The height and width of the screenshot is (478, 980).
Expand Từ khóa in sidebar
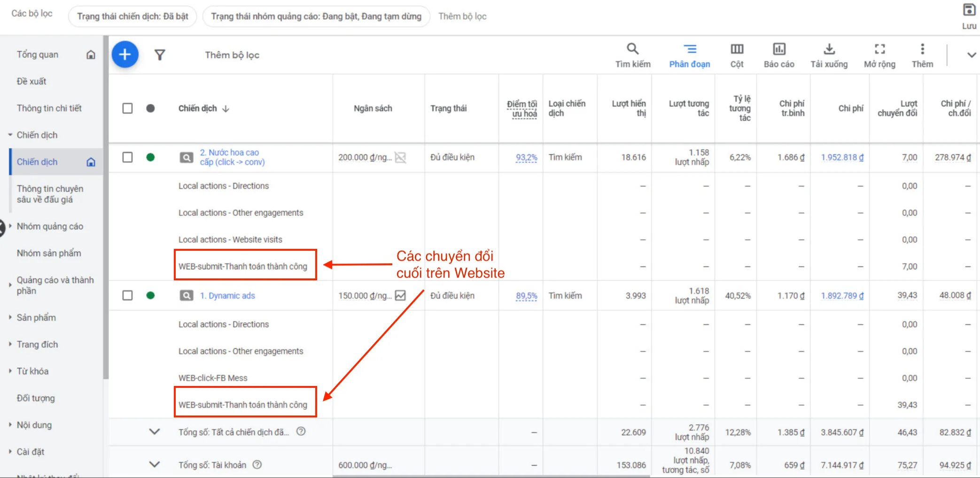click(10, 370)
